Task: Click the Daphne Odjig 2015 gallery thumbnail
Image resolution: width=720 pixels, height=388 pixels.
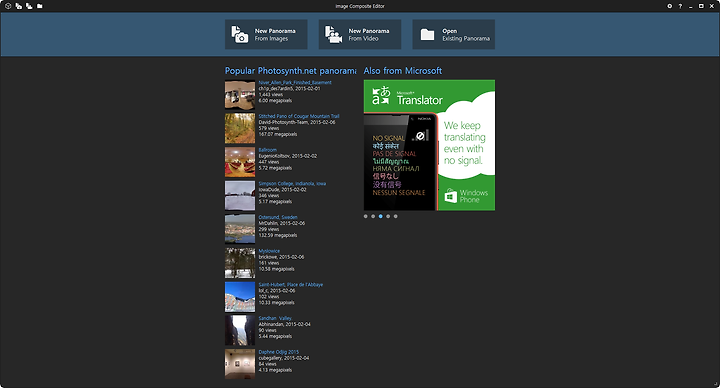Action: click(240, 364)
